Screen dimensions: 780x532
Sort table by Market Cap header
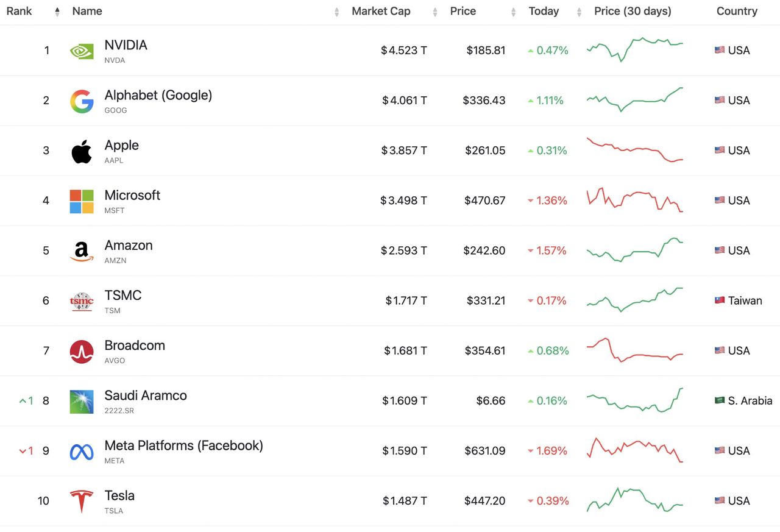pos(381,11)
